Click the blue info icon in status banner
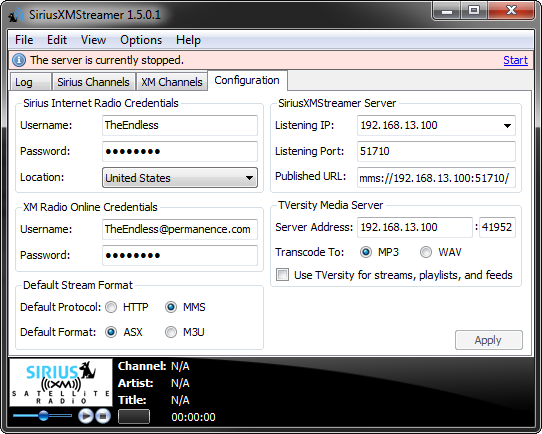 pos(19,60)
